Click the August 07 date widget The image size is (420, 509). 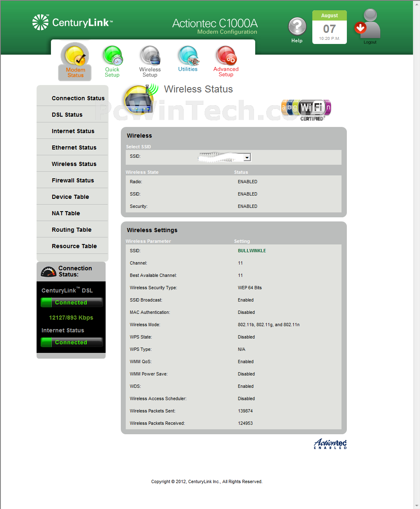click(330, 27)
